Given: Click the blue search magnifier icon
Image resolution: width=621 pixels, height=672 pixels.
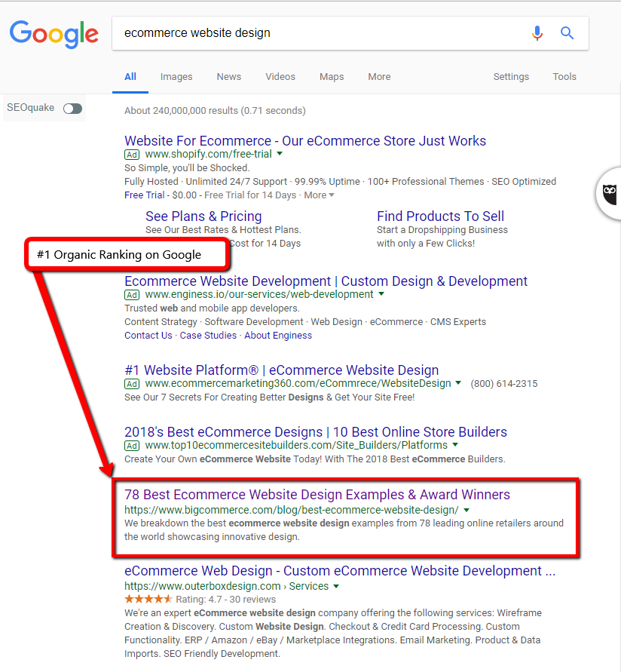Looking at the screenshot, I should 567,33.
